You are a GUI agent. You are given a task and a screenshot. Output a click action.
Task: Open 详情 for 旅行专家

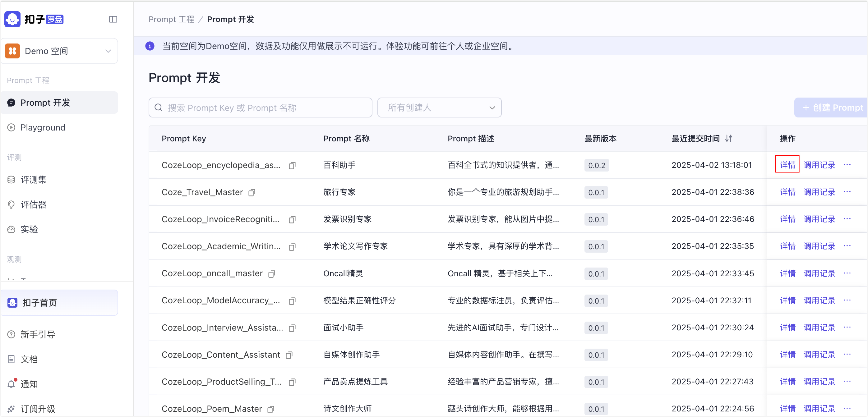(x=787, y=192)
